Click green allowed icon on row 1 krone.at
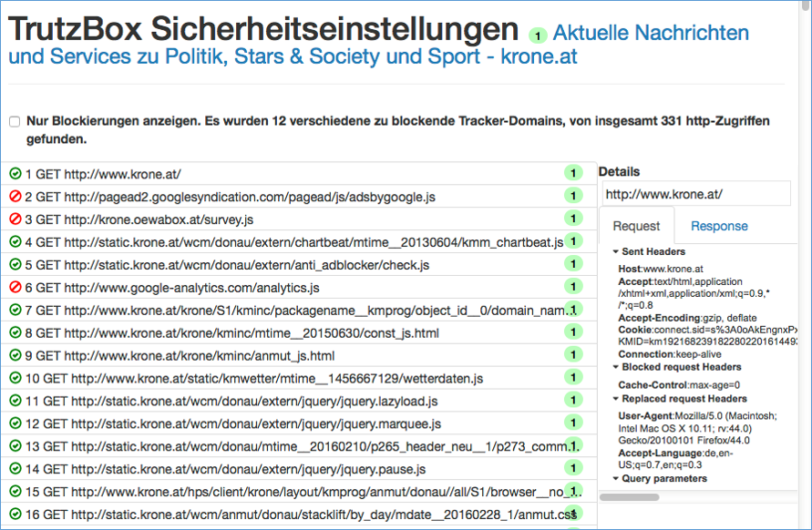 (15, 174)
